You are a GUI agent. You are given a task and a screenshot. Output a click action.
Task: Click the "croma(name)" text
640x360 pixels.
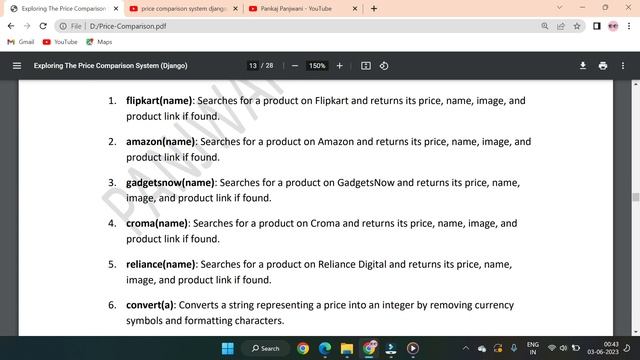pos(157,223)
